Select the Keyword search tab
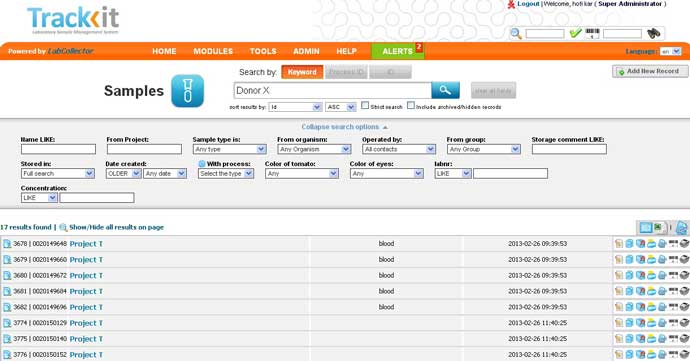This screenshot has height=361, width=690. pyautogui.click(x=302, y=72)
